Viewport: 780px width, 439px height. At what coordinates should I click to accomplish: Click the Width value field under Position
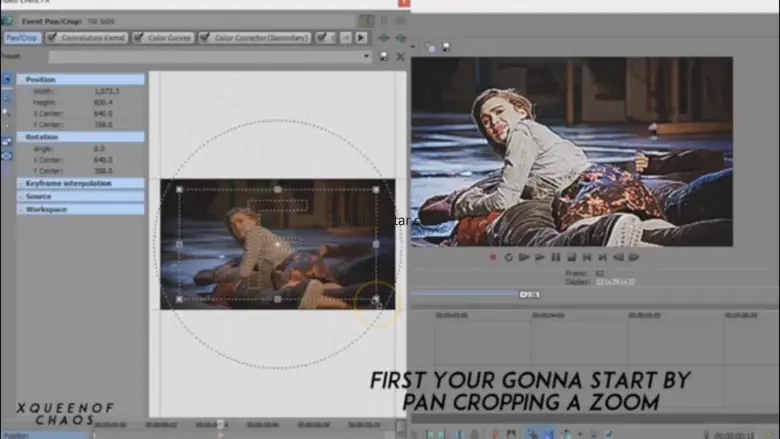pos(103,91)
